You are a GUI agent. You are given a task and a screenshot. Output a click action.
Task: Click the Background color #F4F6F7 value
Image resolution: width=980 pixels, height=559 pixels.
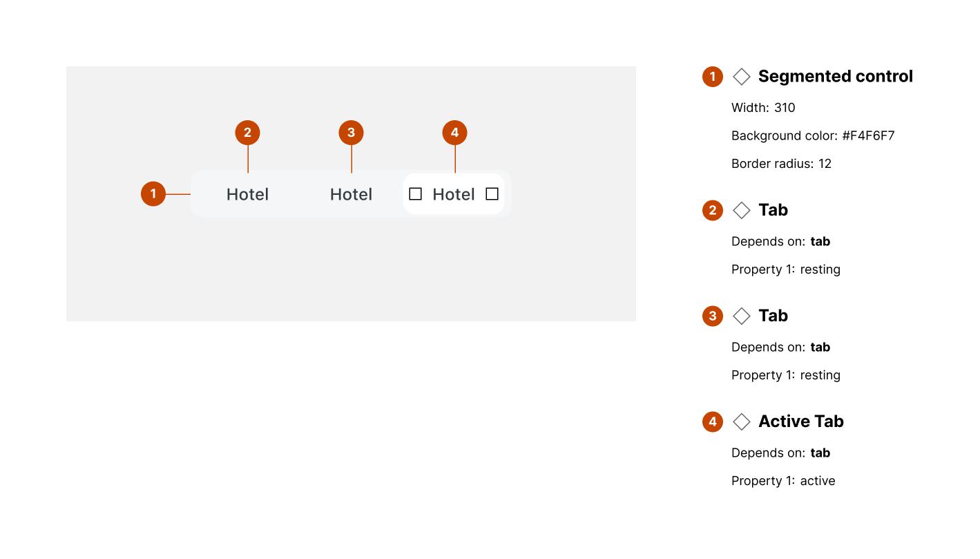868,136
